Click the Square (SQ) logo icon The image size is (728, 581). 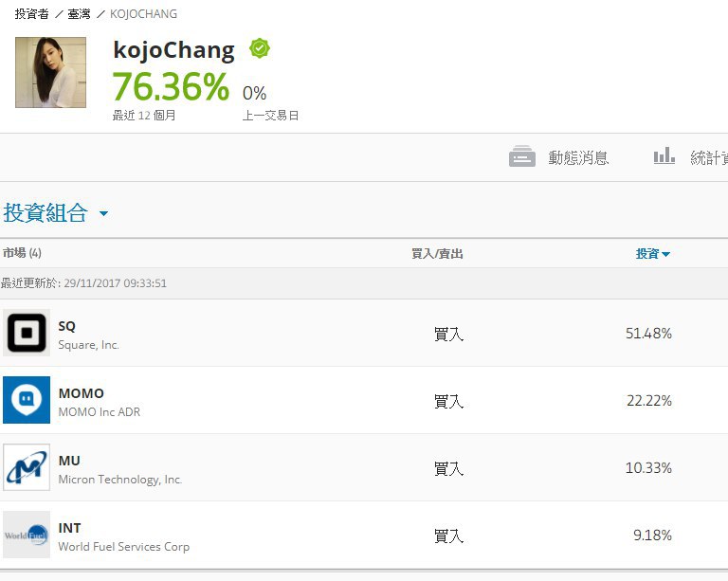(x=27, y=333)
